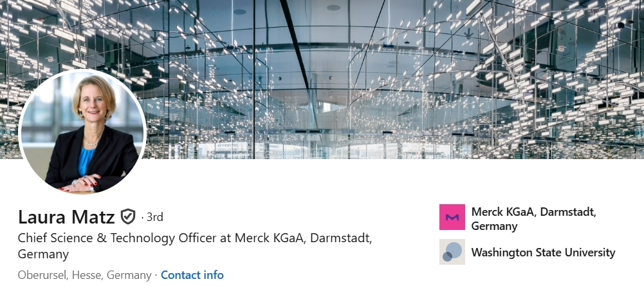
Task: Select the Chief Science & Technology Officer headline
Action: point(195,246)
